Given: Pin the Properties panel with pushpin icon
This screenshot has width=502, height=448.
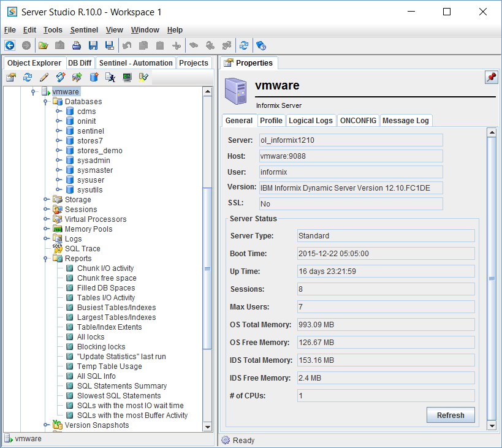Looking at the screenshot, I should point(491,77).
